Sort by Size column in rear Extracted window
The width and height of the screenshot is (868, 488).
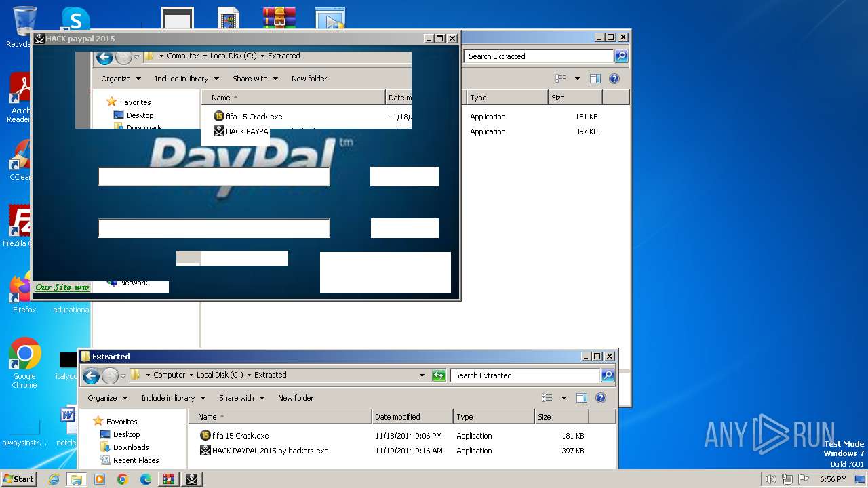point(575,98)
